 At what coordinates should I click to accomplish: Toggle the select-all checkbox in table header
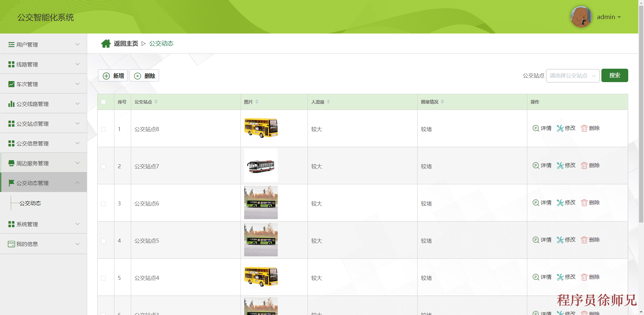pos(103,102)
